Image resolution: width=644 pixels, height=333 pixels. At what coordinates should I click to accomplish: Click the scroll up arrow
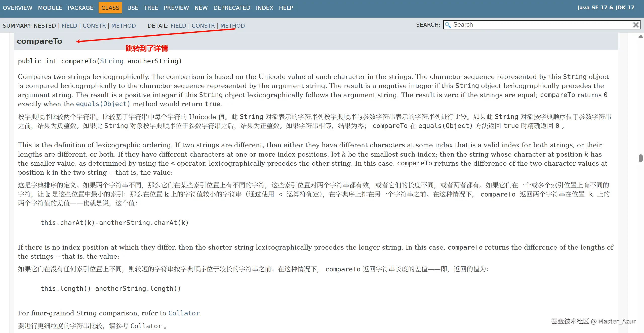click(x=640, y=37)
